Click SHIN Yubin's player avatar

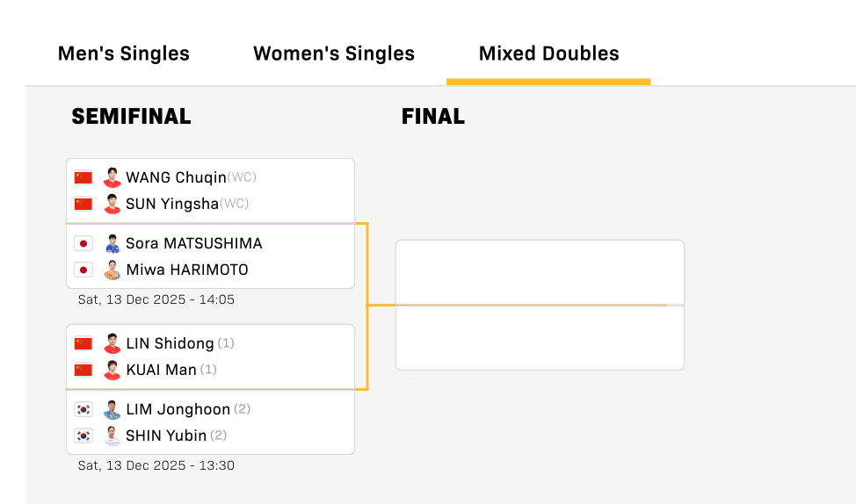click(112, 436)
